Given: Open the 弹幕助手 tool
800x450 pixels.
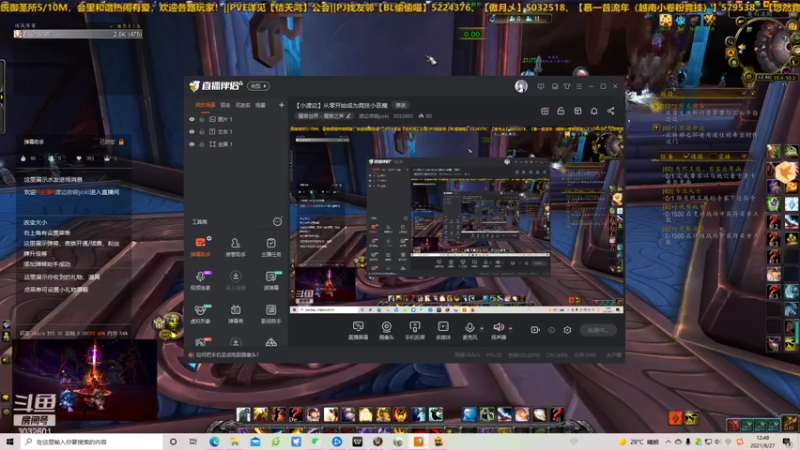Looking at the screenshot, I should pyautogui.click(x=201, y=247).
